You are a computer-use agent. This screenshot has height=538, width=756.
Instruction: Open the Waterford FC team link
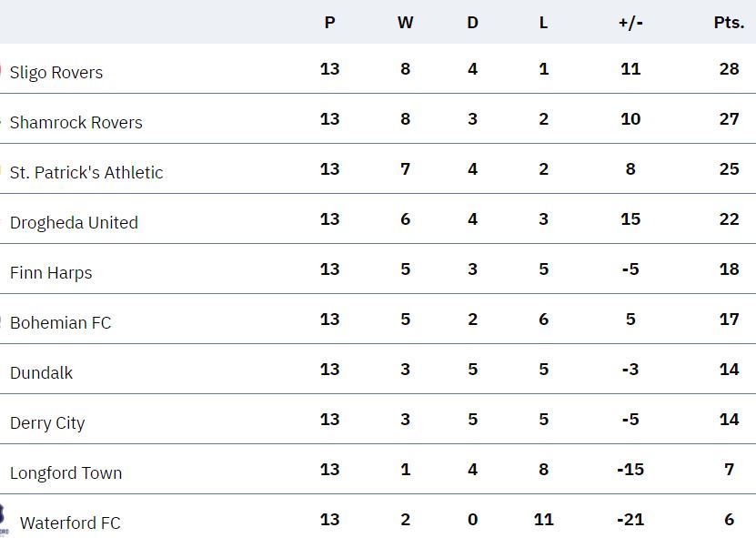tap(70, 523)
